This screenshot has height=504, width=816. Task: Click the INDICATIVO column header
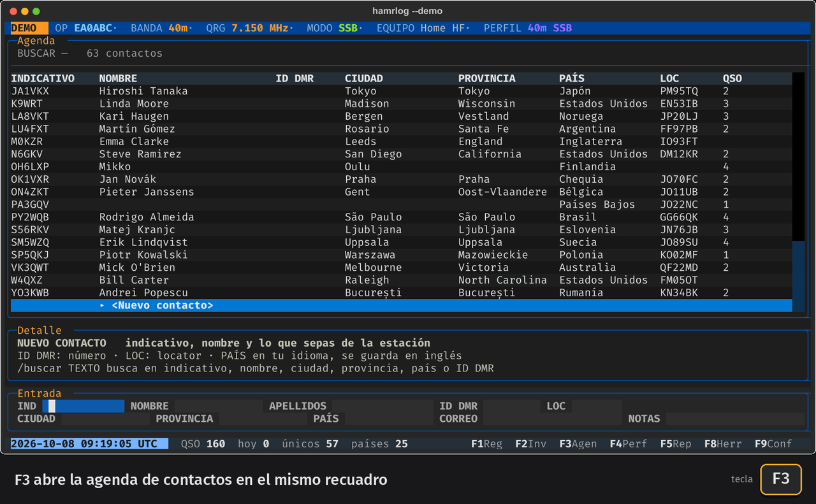coord(43,78)
